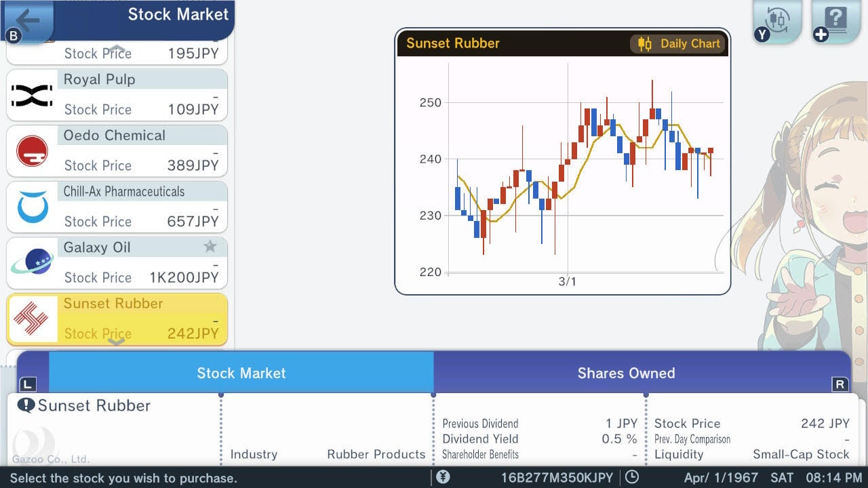Click the Galaxy Oil planet logo
Screen dimensions: 868x488
point(32,263)
